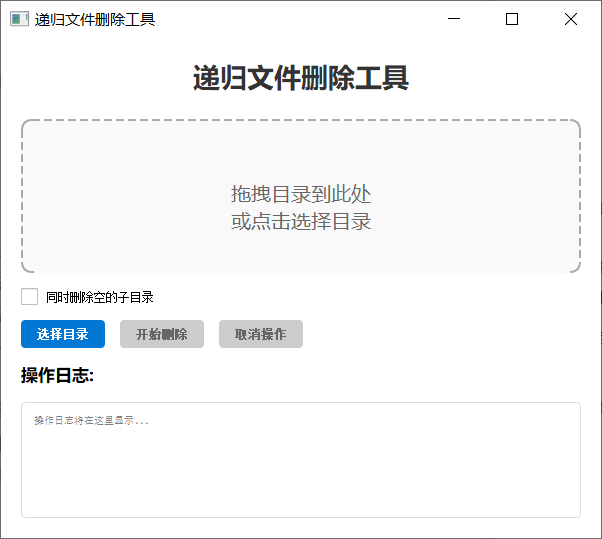Minimize the 递归文件删除工具 window
The image size is (602, 539).
click(x=454, y=19)
